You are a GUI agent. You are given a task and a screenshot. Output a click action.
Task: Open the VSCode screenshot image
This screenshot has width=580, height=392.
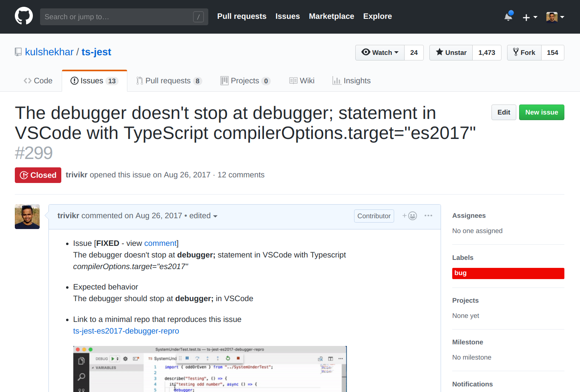tap(210, 369)
